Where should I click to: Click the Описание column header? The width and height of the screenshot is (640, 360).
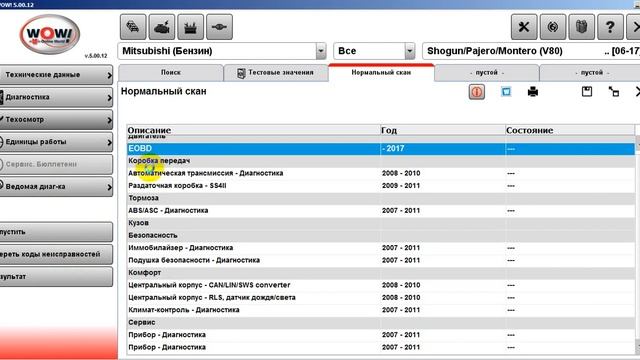(x=253, y=130)
